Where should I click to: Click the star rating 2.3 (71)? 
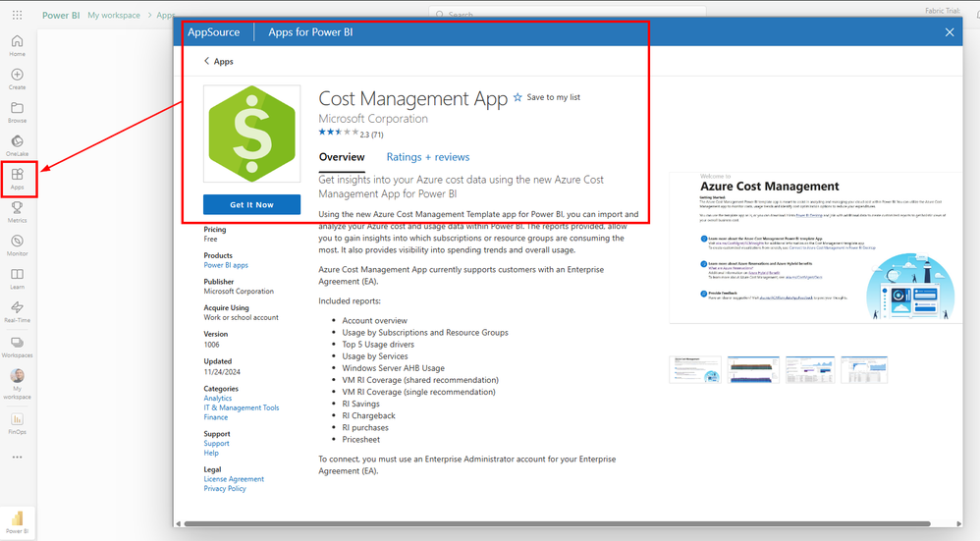[351, 134]
